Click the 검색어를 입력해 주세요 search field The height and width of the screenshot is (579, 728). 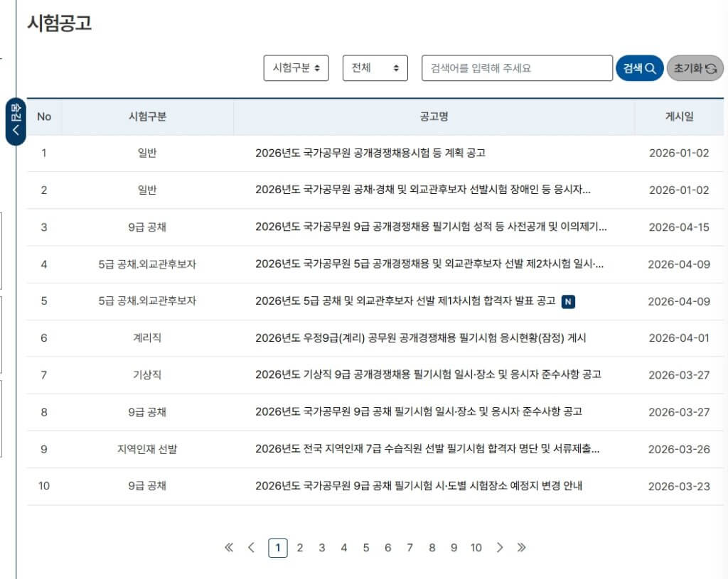[517, 67]
